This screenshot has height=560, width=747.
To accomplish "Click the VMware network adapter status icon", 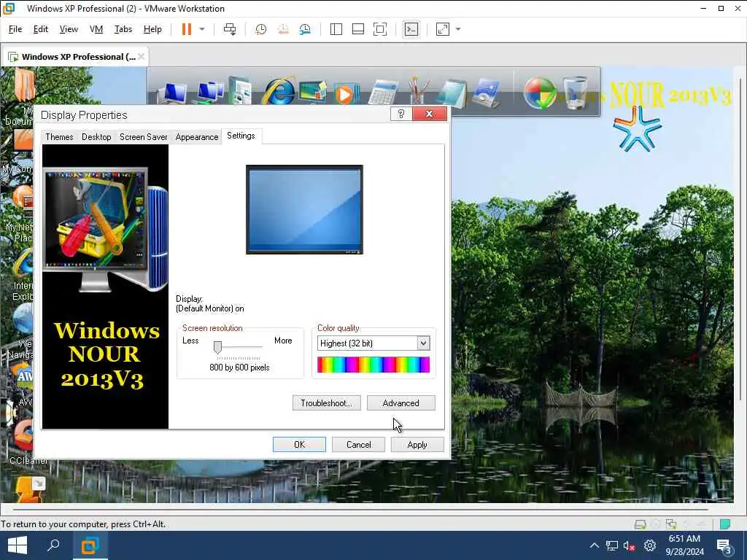I will click(671, 524).
